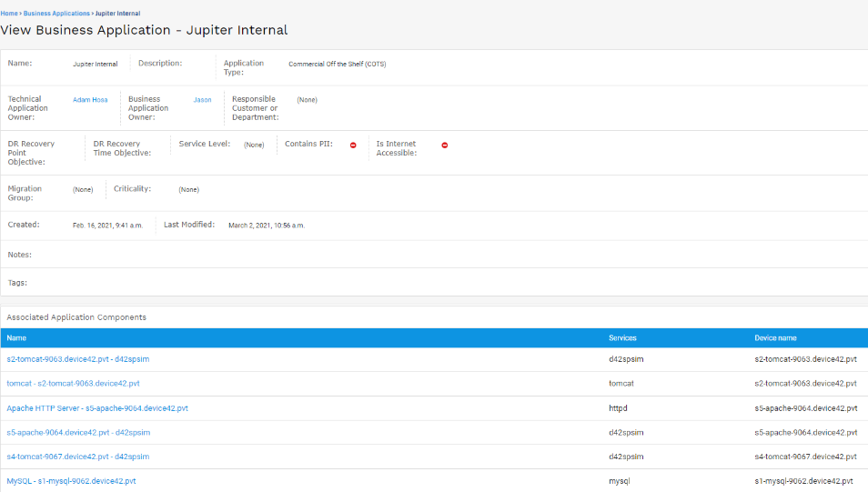This screenshot has width=868, height=492.
Task: Click the Service Level (None) value
Action: tap(254, 145)
